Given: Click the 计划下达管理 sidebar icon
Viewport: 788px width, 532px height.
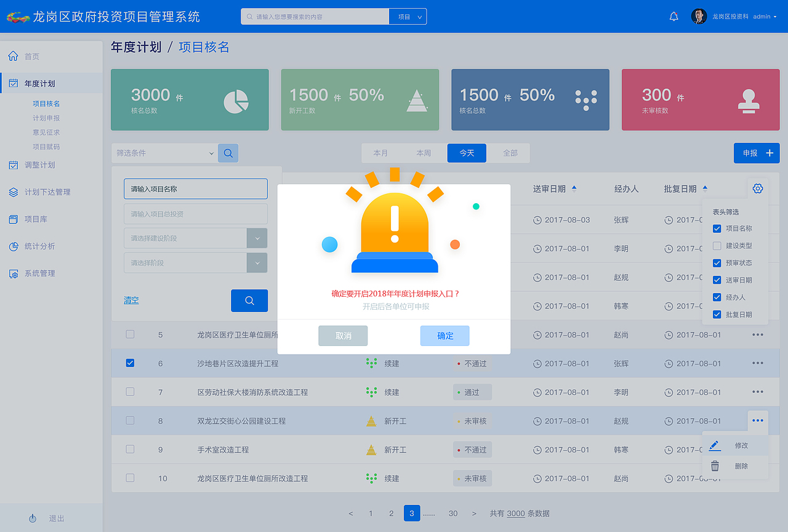Looking at the screenshot, I should pos(14,191).
